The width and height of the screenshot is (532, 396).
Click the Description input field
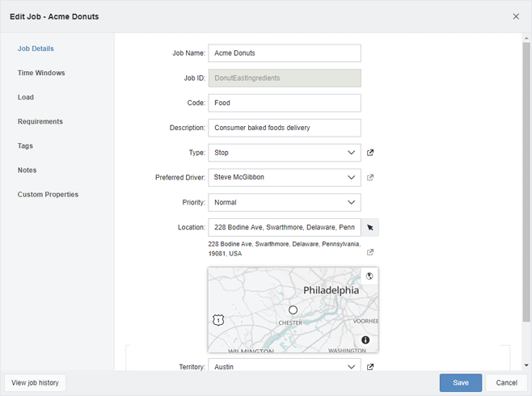click(x=285, y=128)
